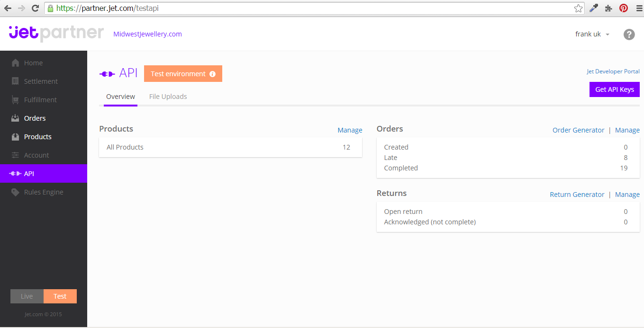
Task: Click the browser Back arrow
Action: (x=8, y=8)
